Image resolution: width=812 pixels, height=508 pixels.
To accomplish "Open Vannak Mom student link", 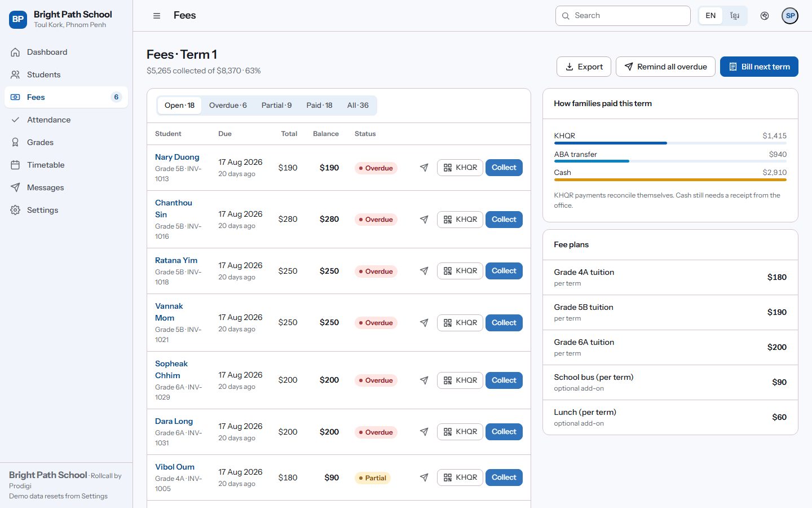I will click(x=169, y=312).
